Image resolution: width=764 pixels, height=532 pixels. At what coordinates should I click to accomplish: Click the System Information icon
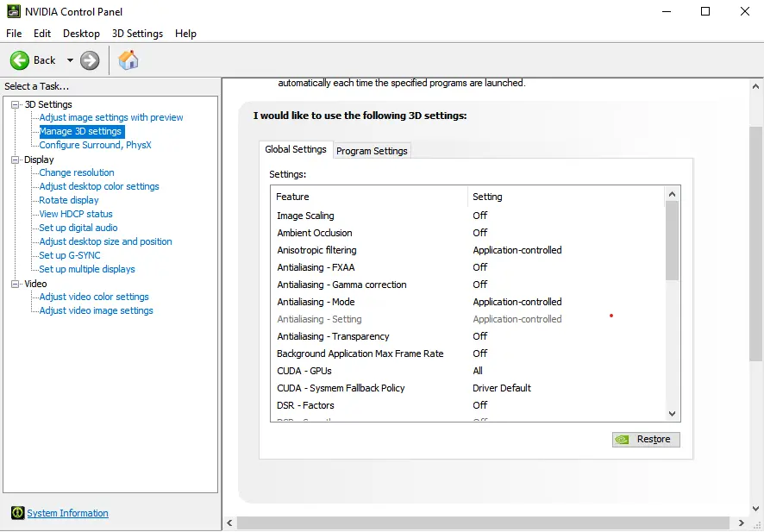18,512
